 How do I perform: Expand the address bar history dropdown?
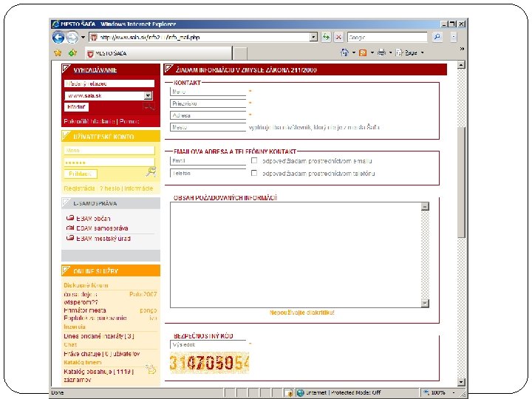(x=314, y=37)
